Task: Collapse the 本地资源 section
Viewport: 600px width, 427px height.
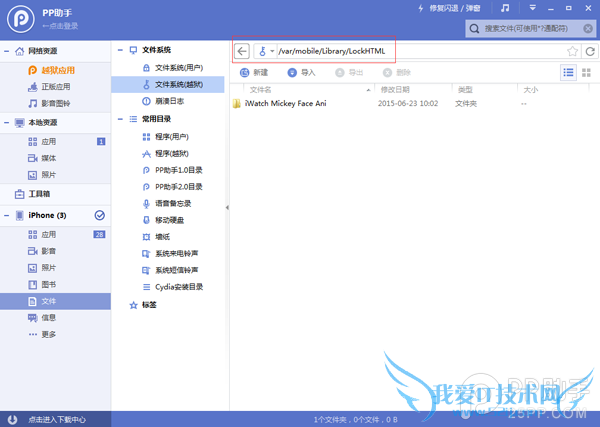Action: [x=7, y=122]
